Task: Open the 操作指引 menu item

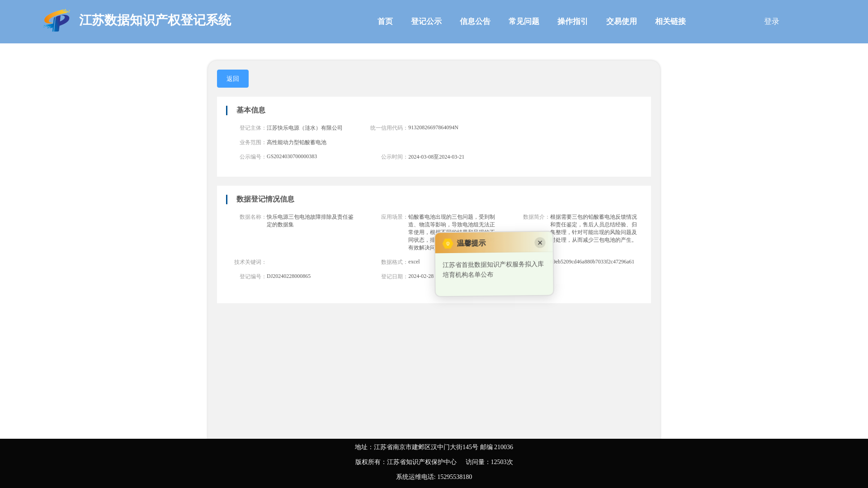Action: coord(573,21)
